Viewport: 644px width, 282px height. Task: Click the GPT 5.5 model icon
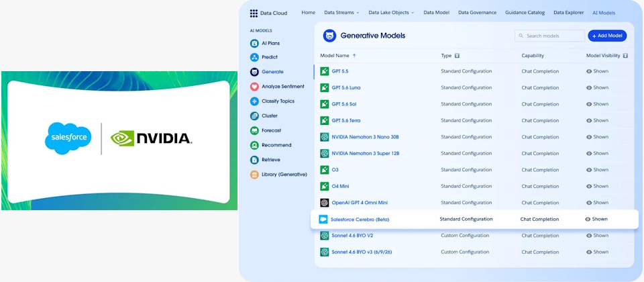[x=325, y=71]
